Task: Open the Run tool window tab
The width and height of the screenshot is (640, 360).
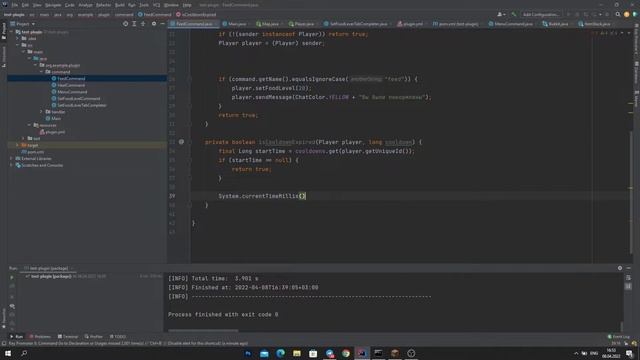Action: tap(16, 337)
